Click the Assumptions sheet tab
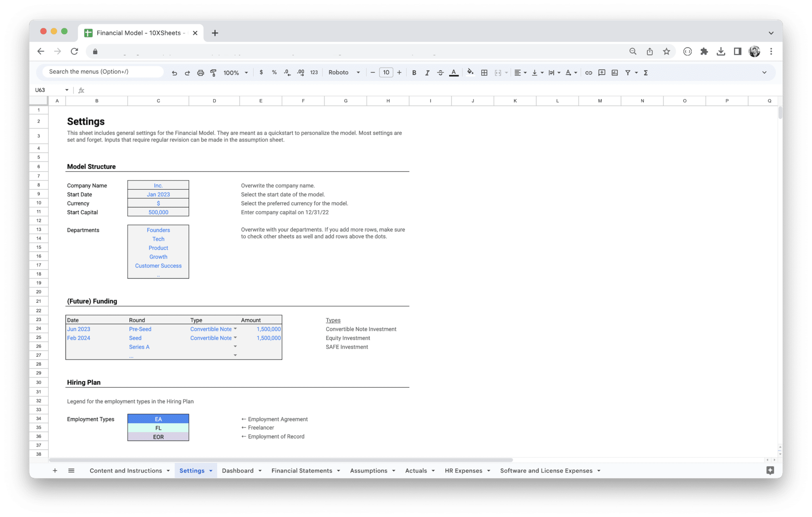The width and height of the screenshot is (812, 517). (x=368, y=471)
